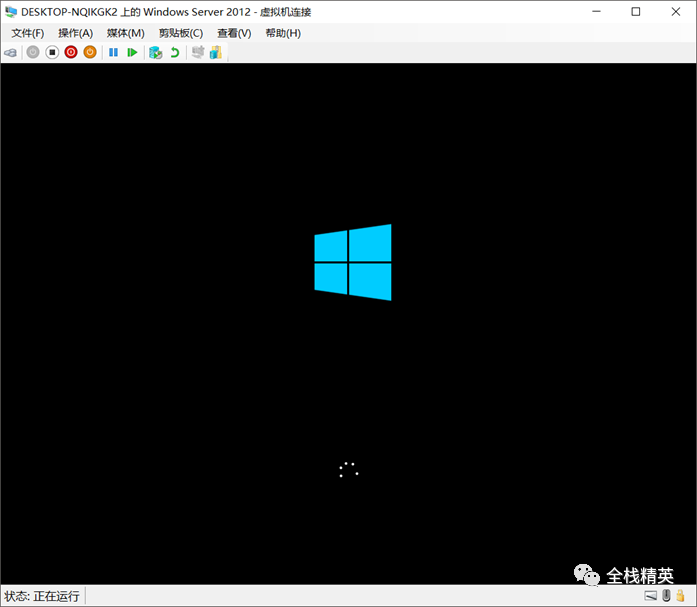This screenshot has height=607, width=697.
Task: Open the 帮助(H) menu
Action: pyautogui.click(x=283, y=33)
